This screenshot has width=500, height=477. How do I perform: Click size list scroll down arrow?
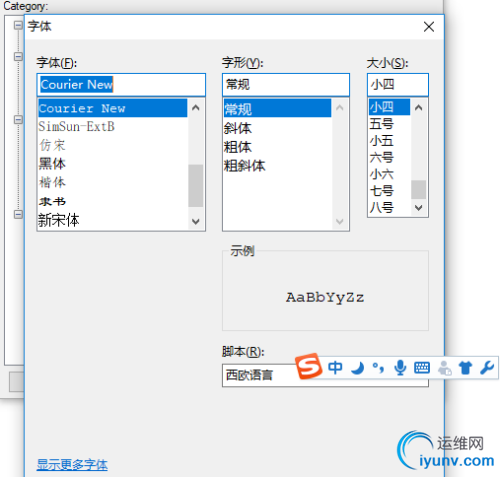(419, 208)
